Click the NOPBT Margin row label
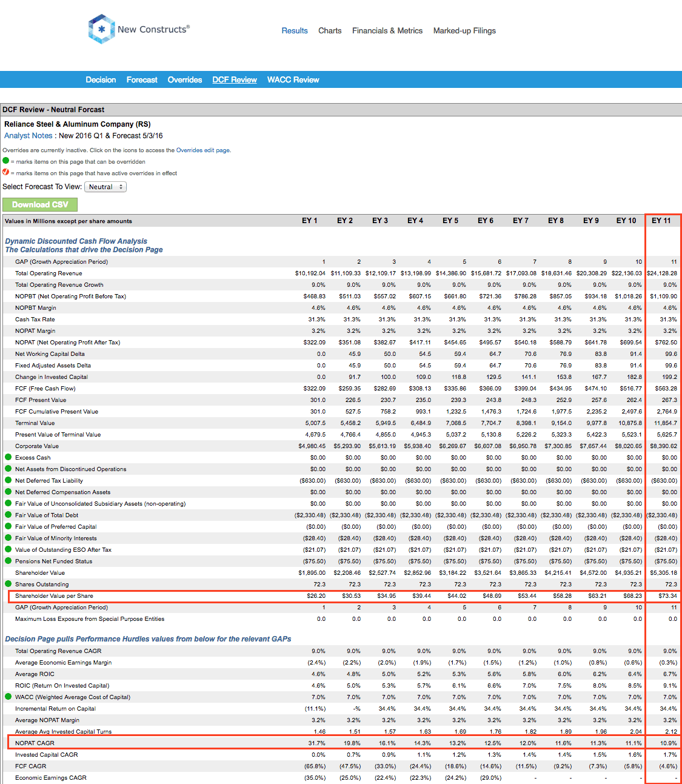Image resolution: width=682 pixels, height=784 pixels. pyautogui.click(x=36, y=307)
